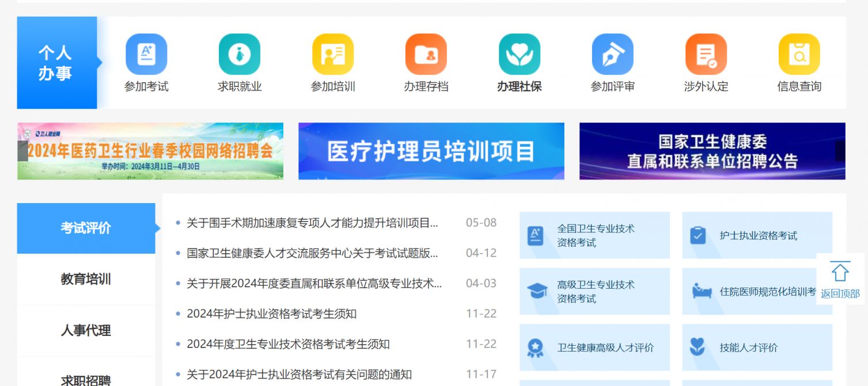868x386 pixels.
Task: Switch to the 考试评价 tab
Action: [86, 228]
